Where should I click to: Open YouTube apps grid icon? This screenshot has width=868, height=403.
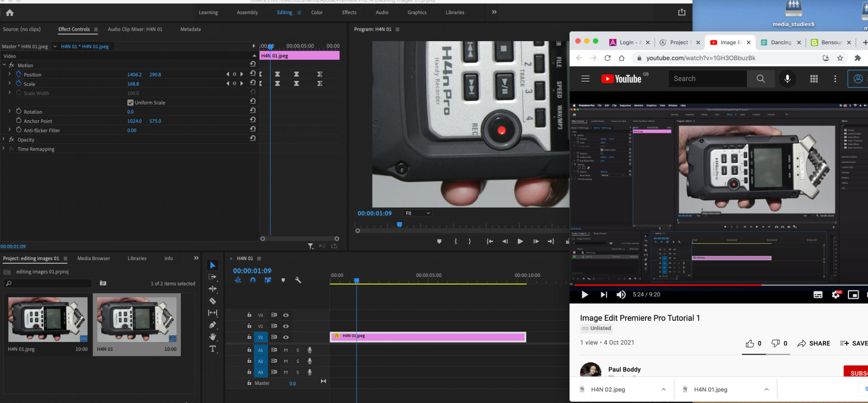pos(814,79)
